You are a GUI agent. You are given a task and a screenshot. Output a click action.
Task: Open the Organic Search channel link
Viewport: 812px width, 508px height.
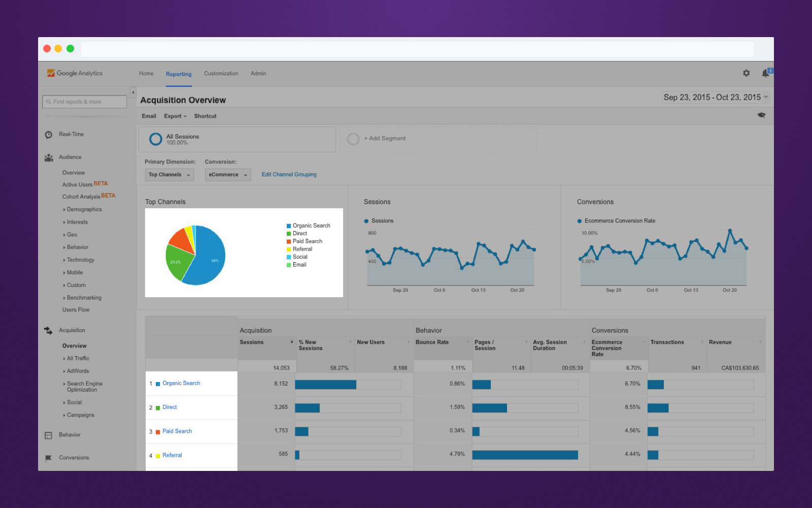(x=181, y=384)
